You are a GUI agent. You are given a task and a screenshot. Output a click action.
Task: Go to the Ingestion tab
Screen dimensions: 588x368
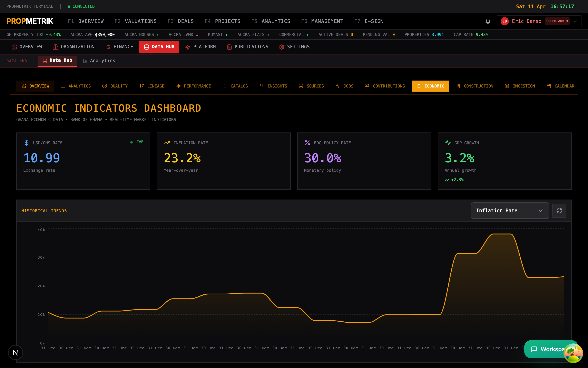click(520, 86)
